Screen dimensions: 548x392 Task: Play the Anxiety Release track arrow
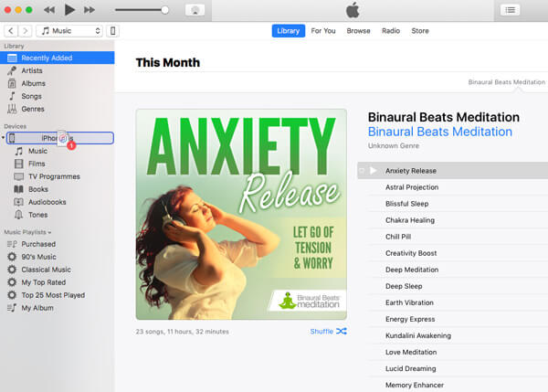click(x=374, y=171)
